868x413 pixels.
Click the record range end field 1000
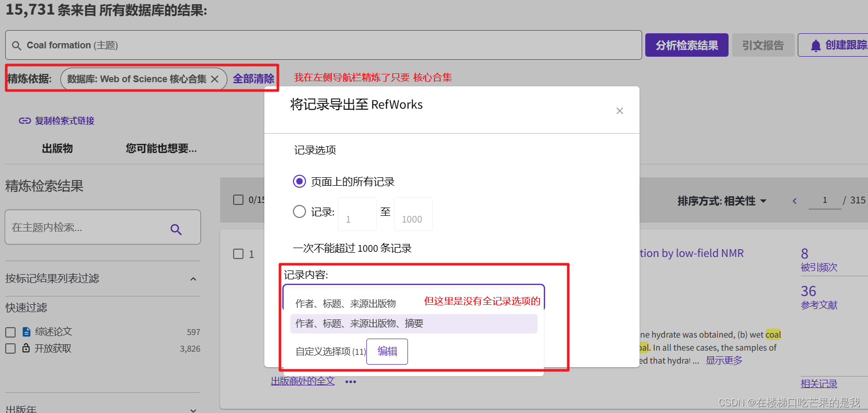[x=413, y=214]
